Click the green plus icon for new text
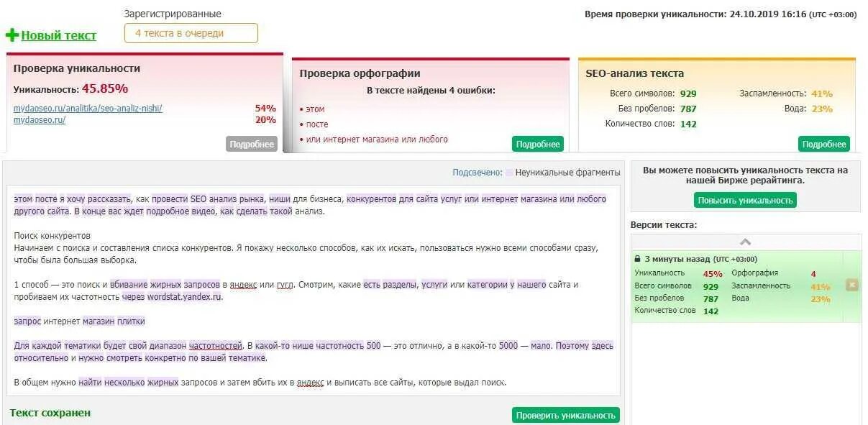The image size is (868, 425). (x=13, y=35)
